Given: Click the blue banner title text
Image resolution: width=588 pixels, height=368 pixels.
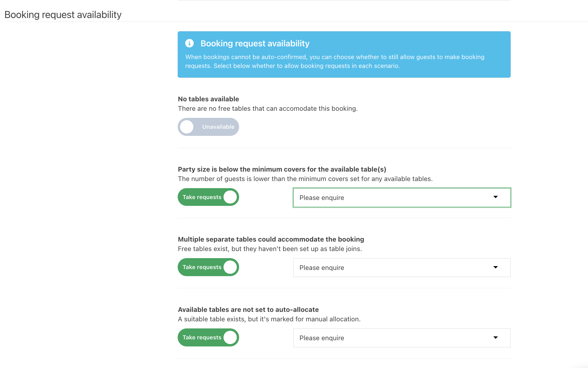Looking at the screenshot, I should tap(255, 43).
